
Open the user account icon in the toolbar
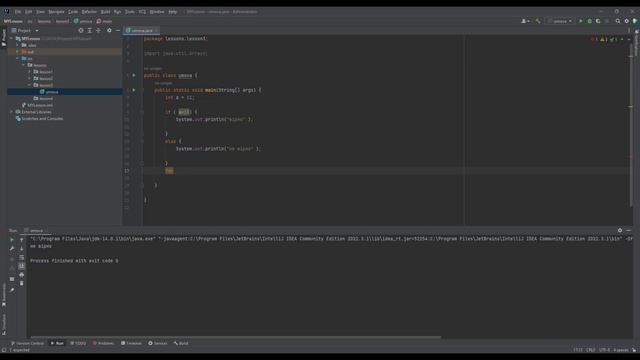coord(525,21)
